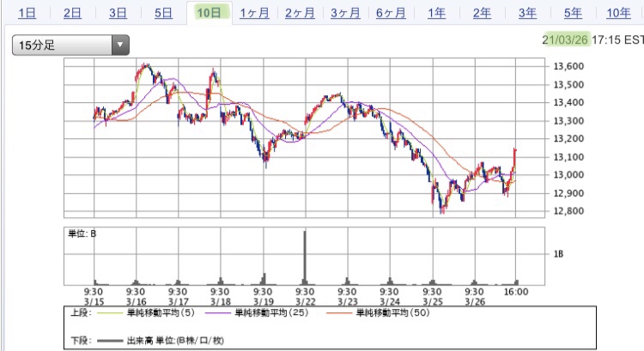Click the 13,000 price axis label
Image resolution: width=644 pixels, height=351 pixels.
pos(568,175)
